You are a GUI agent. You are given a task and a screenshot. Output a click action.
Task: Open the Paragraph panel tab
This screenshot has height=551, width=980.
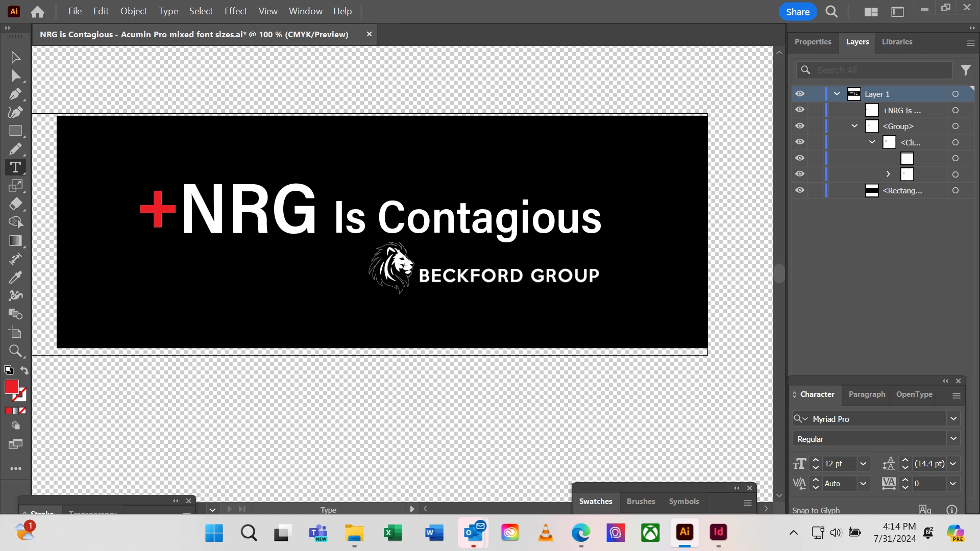[x=867, y=394]
